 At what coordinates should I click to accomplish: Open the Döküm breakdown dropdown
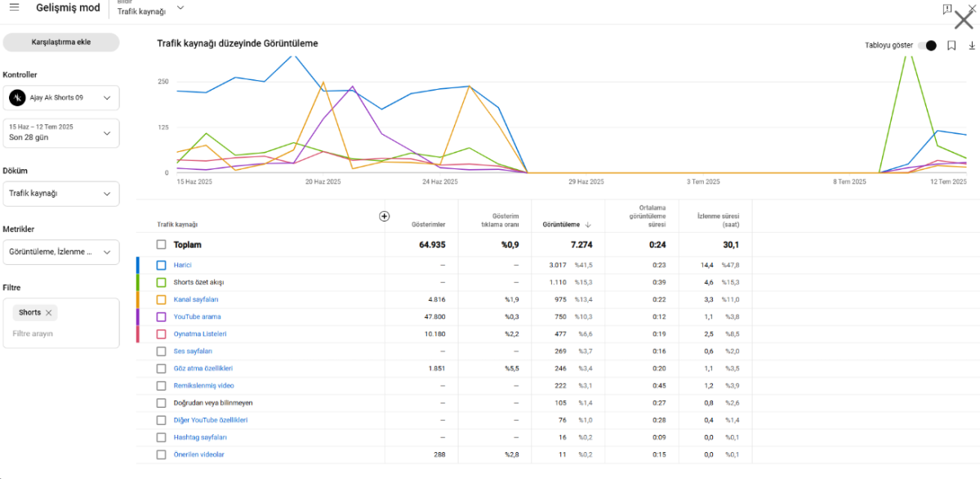[61, 194]
